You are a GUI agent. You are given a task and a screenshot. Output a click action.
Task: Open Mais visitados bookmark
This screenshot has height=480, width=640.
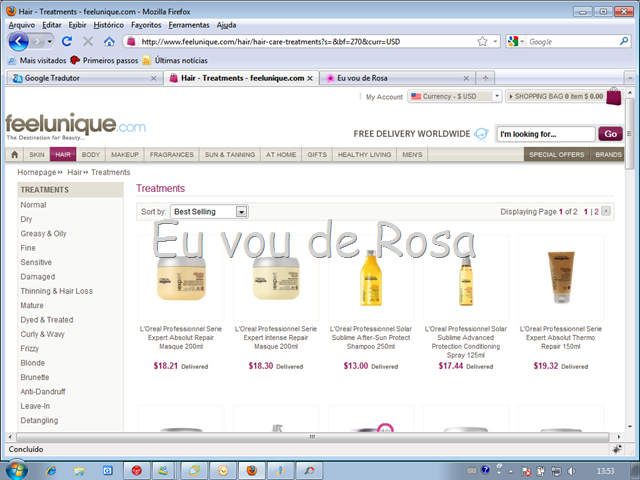37,60
